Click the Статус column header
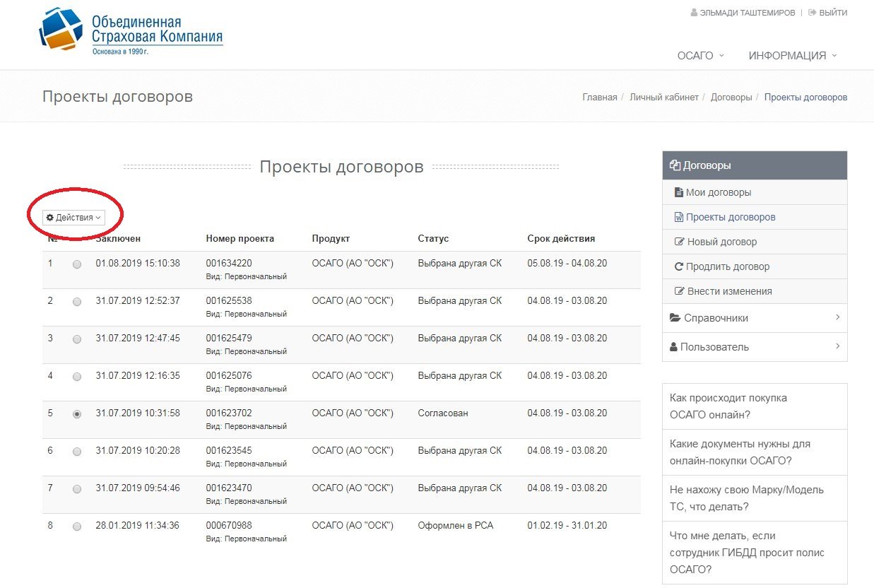Viewport: 874px width, 588px height. [x=433, y=238]
